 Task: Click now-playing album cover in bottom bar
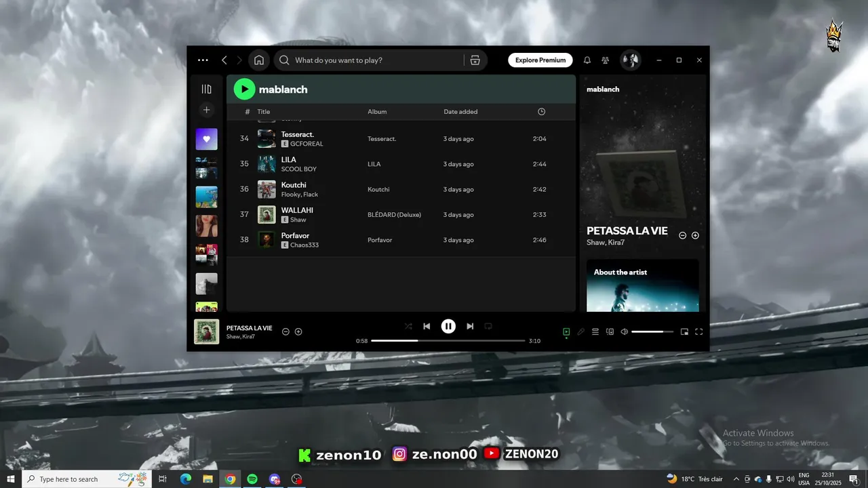pos(207,331)
